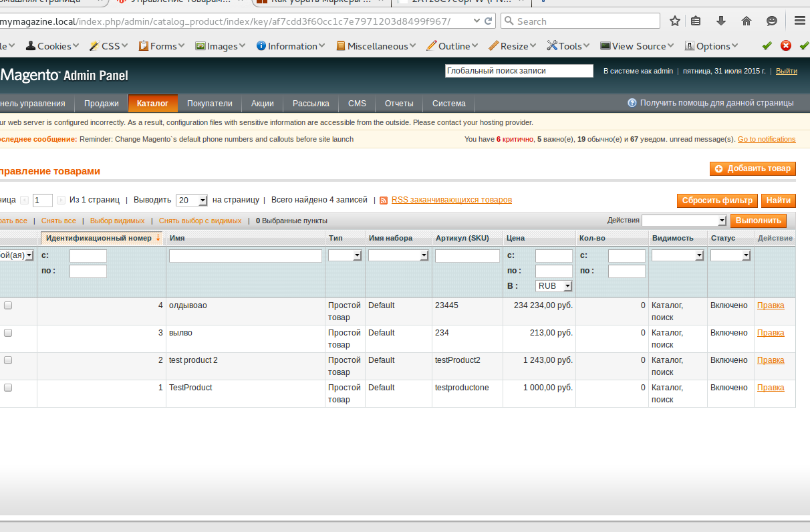The image size is (810, 532).
Task: Open the View Source developer toolbar menu
Action: [x=638, y=46]
